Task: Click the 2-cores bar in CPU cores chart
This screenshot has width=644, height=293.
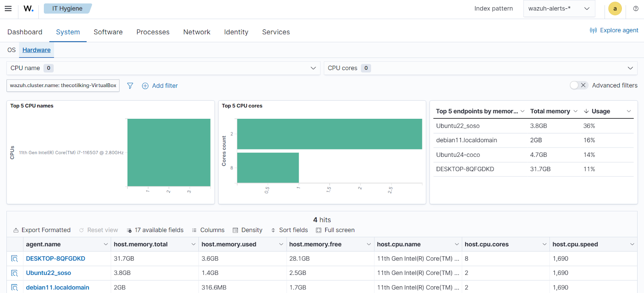Action: click(329, 134)
